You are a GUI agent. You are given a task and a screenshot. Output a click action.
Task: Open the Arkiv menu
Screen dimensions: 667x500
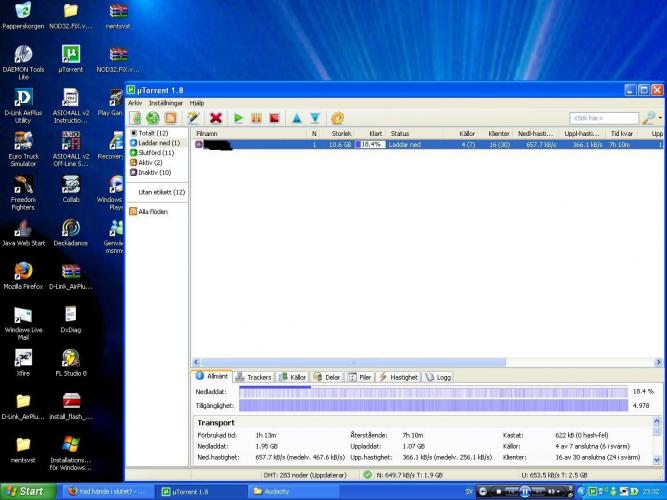pos(135,103)
